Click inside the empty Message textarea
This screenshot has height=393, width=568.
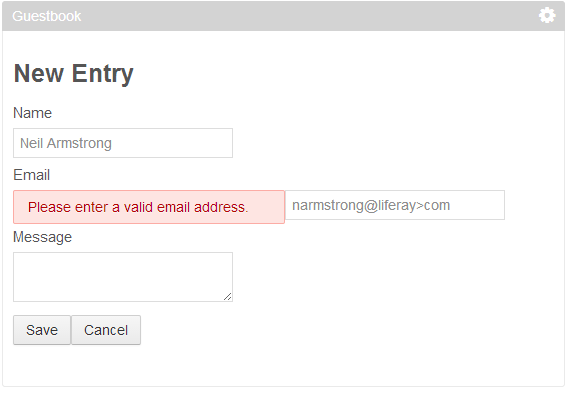coord(123,277)
